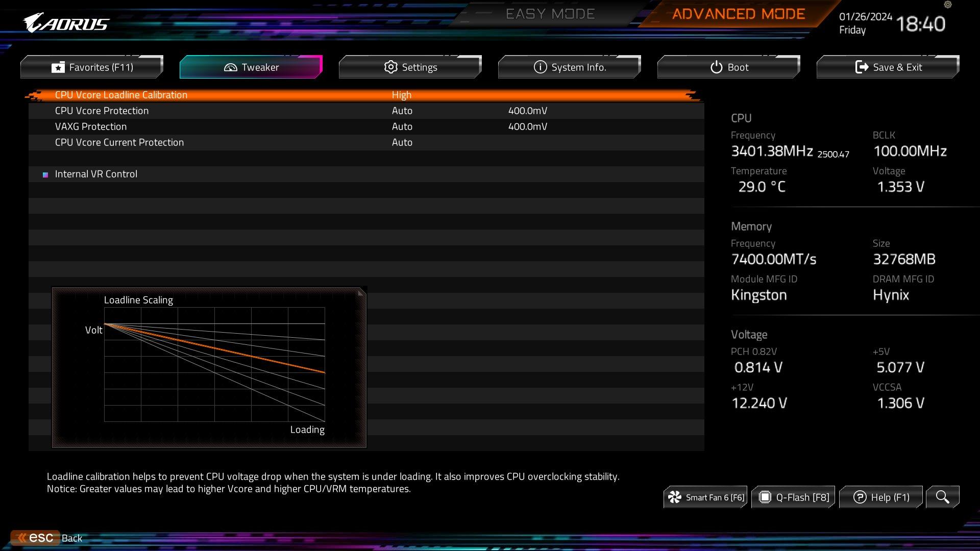Open Save & Exit menu
Image resolution: width=980 pixels, height=551 pixels.
click(x=888, y=67)
